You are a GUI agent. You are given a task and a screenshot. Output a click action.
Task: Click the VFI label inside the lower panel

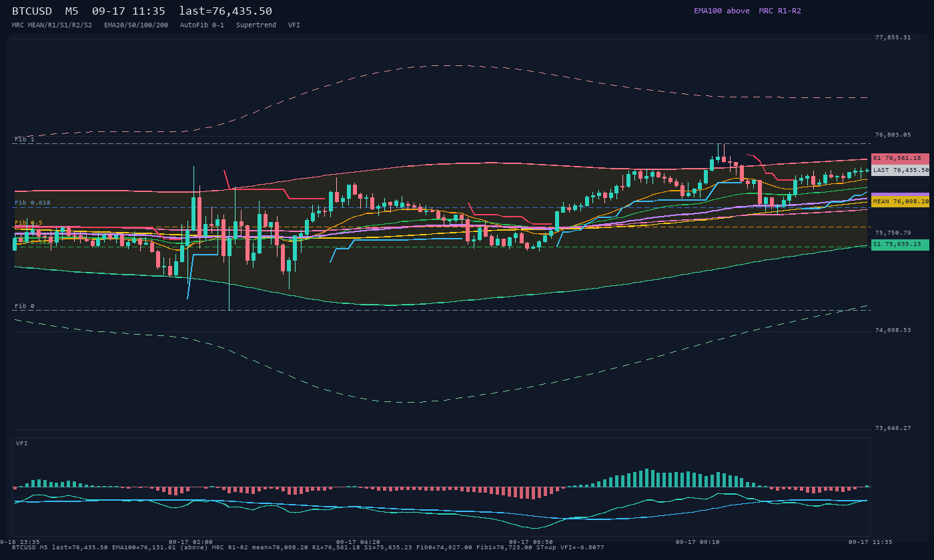click(22, 443)
